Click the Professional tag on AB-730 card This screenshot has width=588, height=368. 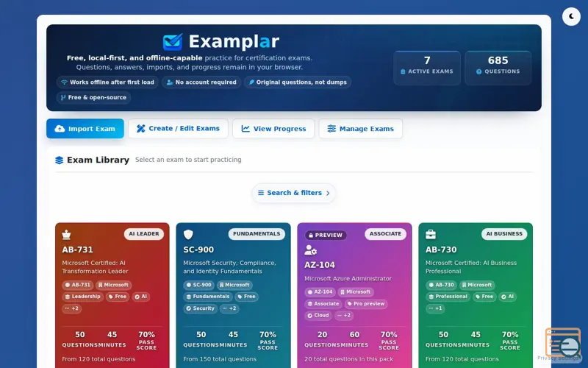tap(448, 297)
